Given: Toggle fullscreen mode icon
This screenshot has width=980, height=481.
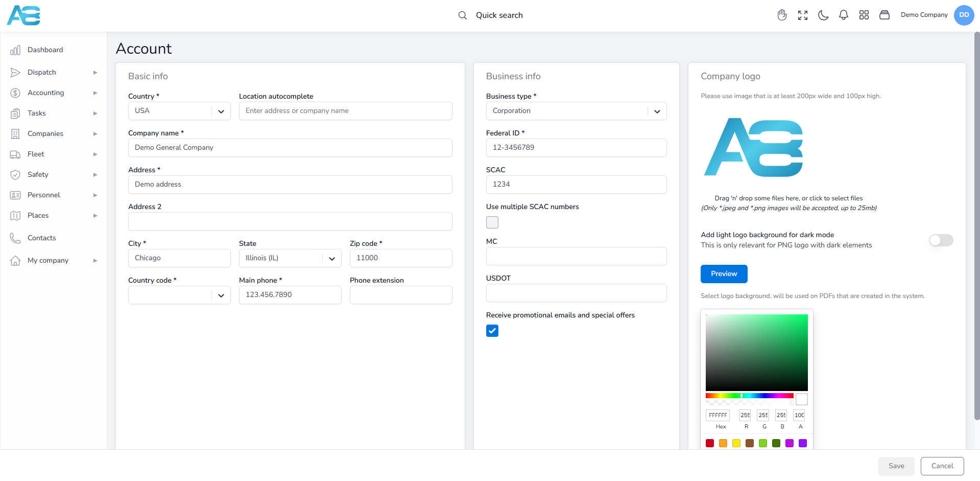Looking at the screenshot, I should tap(803, 15).
